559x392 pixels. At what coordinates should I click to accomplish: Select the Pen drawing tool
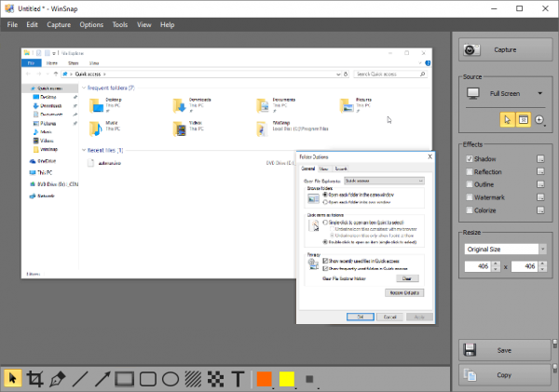(x=58, y=378)
